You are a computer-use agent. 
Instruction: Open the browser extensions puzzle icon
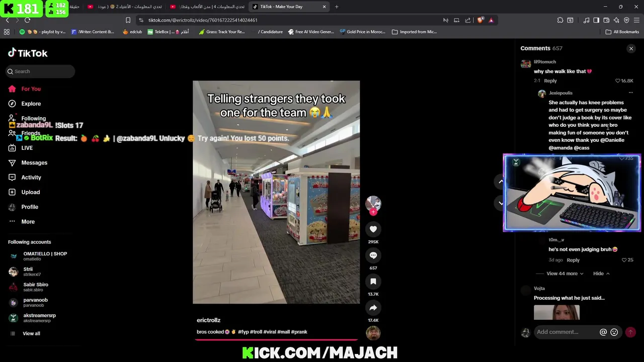click(x=560, y=20)
